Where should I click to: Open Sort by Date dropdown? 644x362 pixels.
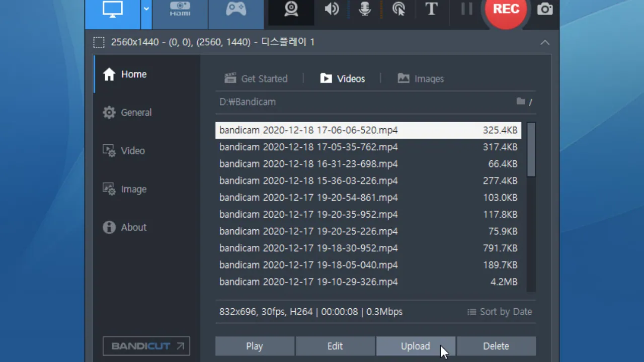tap(500, 312)
